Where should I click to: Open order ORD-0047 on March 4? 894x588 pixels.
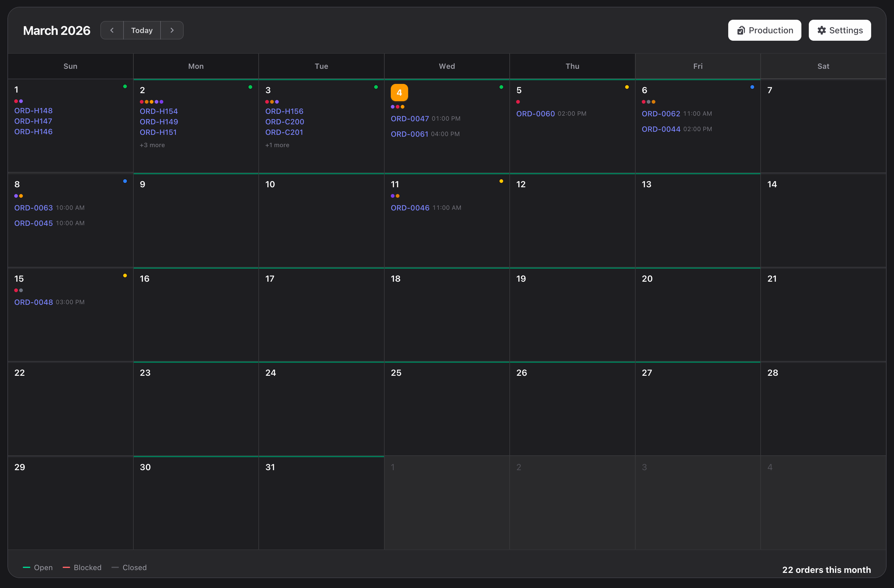click(409, 118)
